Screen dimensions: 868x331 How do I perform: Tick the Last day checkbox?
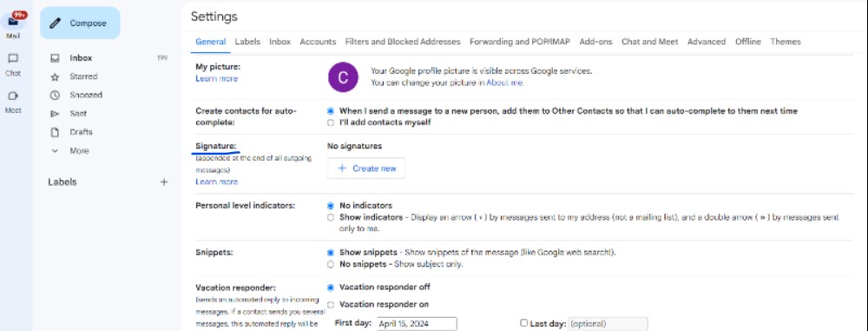tap(523, 322)
